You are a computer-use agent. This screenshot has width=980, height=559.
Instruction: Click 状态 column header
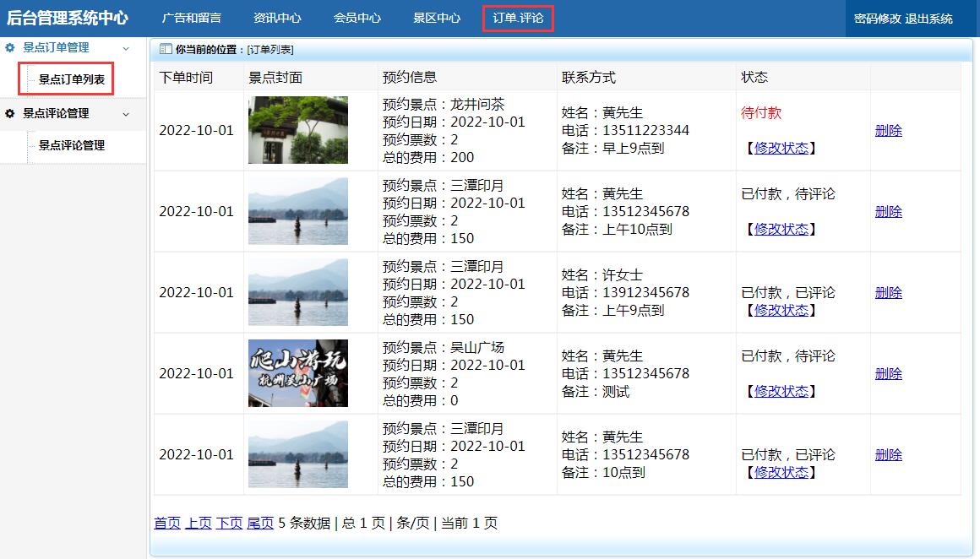click(754, 78)
